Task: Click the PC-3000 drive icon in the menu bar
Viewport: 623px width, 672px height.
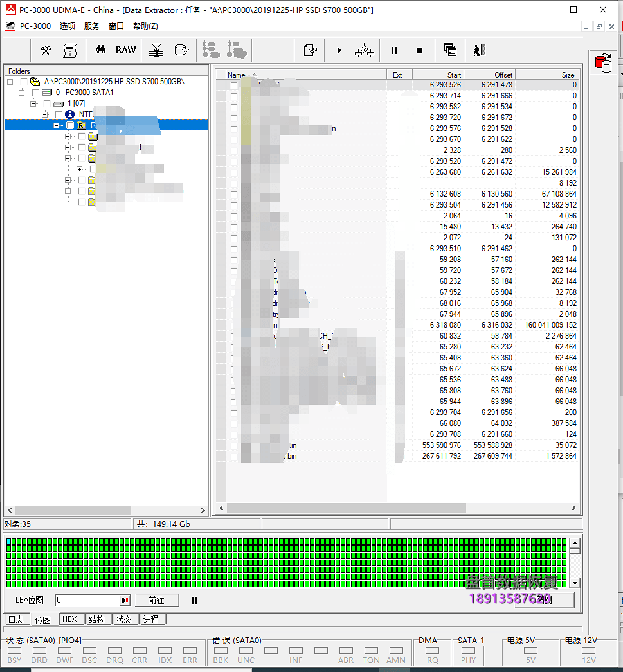Action: pos(10,26)
